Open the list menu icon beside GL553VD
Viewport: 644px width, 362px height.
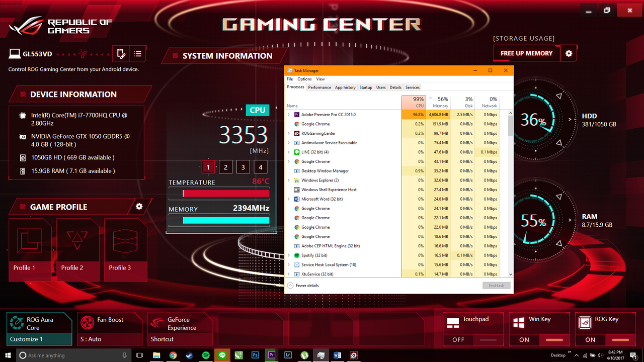pos(138,53)
